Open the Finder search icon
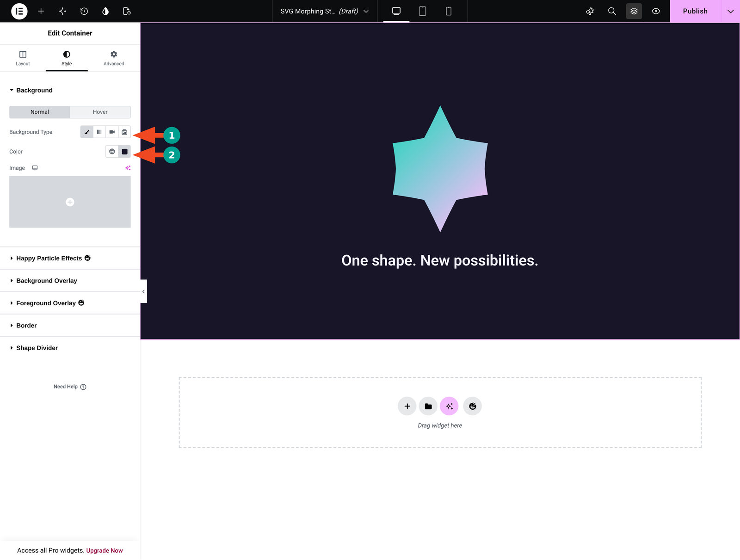 pos(612,11)
